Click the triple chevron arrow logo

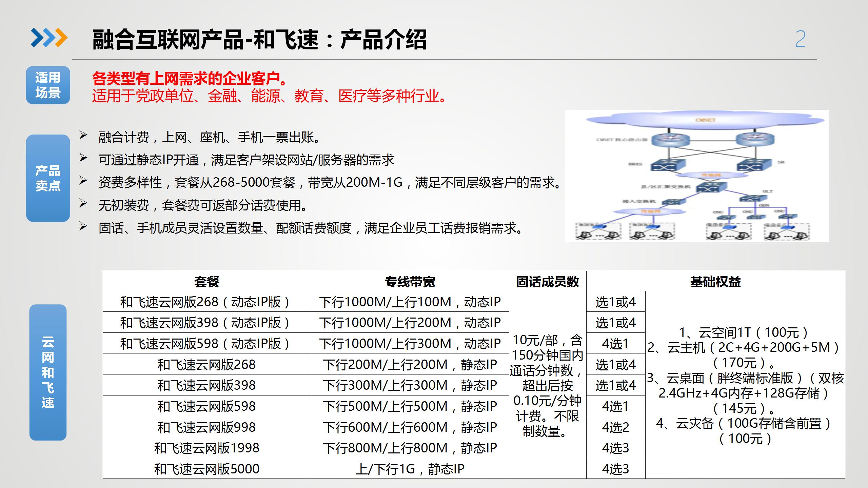[49, 37]
